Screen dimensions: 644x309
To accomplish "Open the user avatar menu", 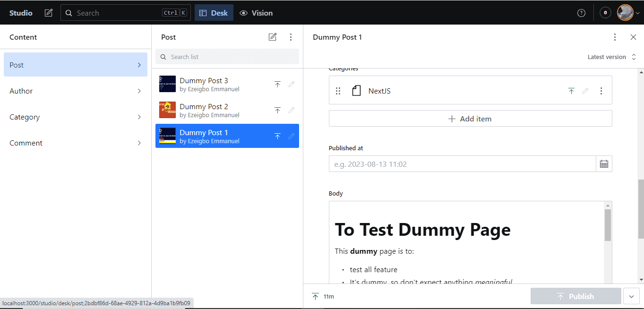I will tap(628, 13).
